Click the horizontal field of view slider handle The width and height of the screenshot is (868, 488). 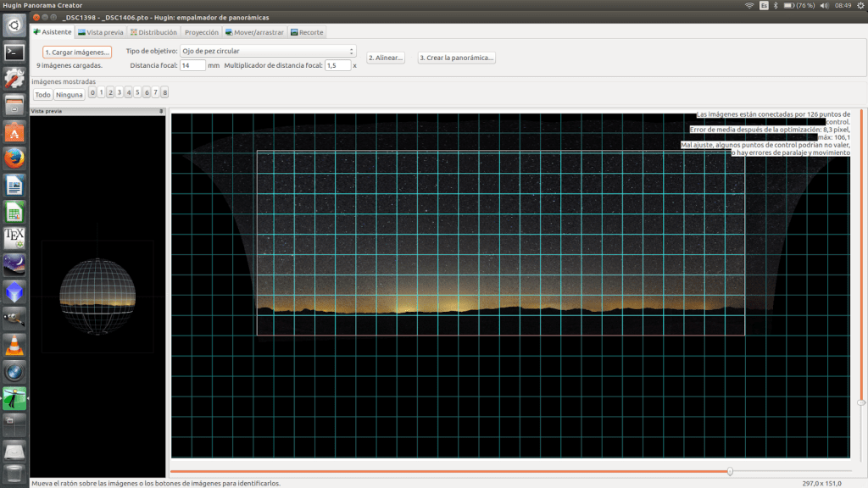click(x=730, y=471)
